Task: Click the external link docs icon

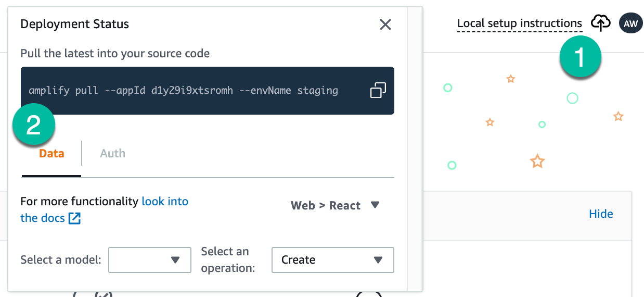Action: tap(75, 218)
